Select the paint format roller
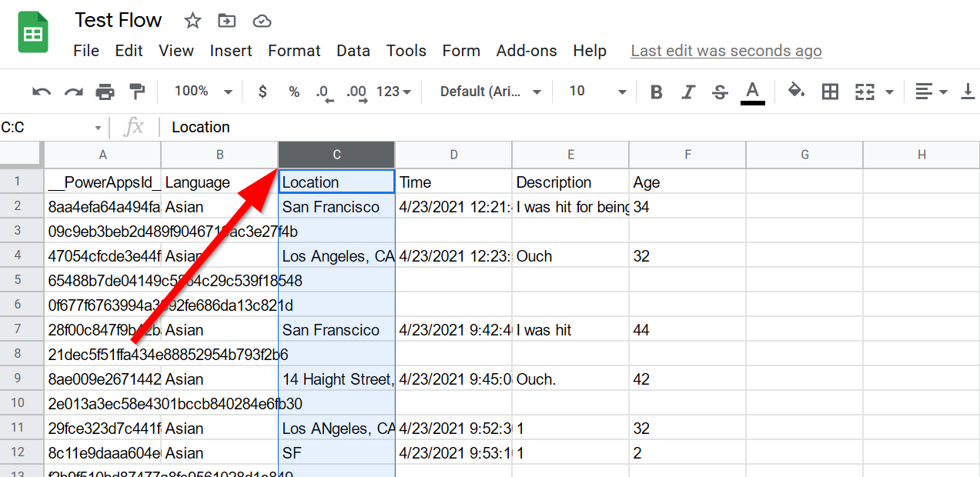The height and width of the screenshot is (477, 980). point(137,92)
